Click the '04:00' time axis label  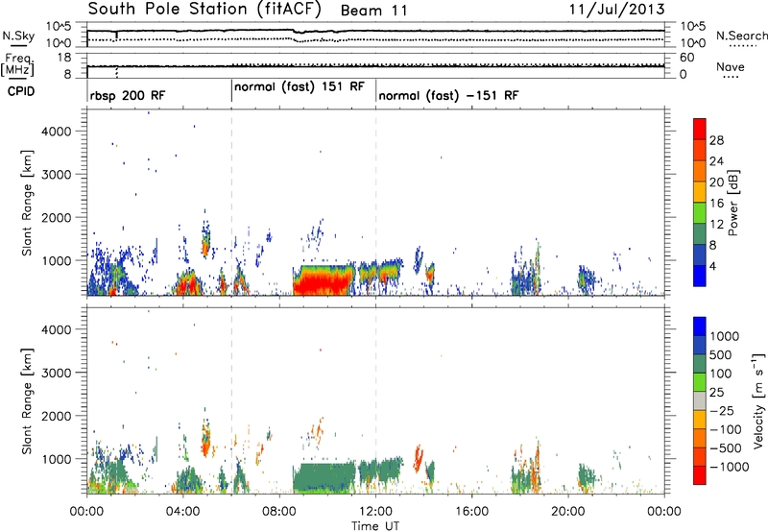tap(182, 512)
